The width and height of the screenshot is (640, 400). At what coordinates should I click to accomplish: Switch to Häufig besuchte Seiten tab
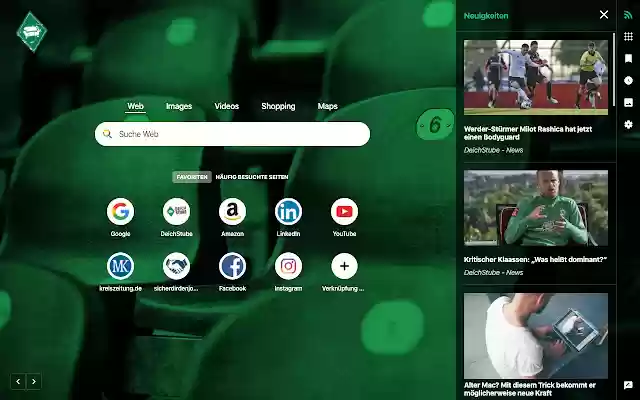click(x=252, y=177)
